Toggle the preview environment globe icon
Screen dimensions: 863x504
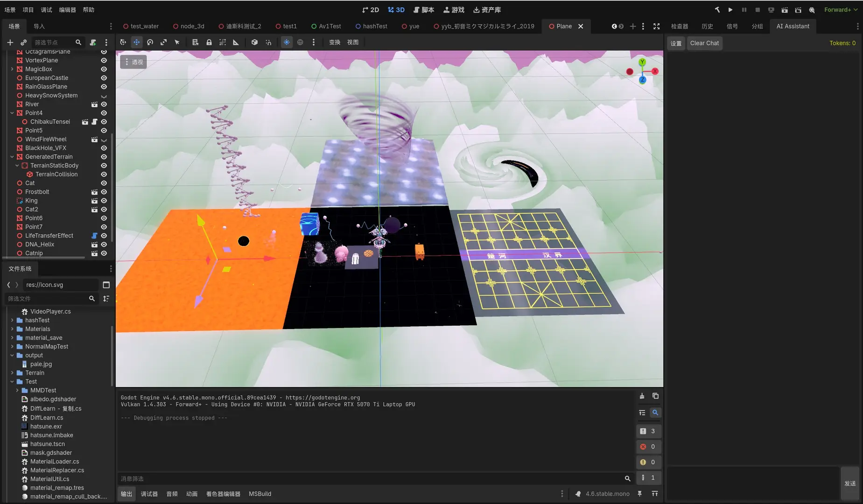tap(300, 42)
